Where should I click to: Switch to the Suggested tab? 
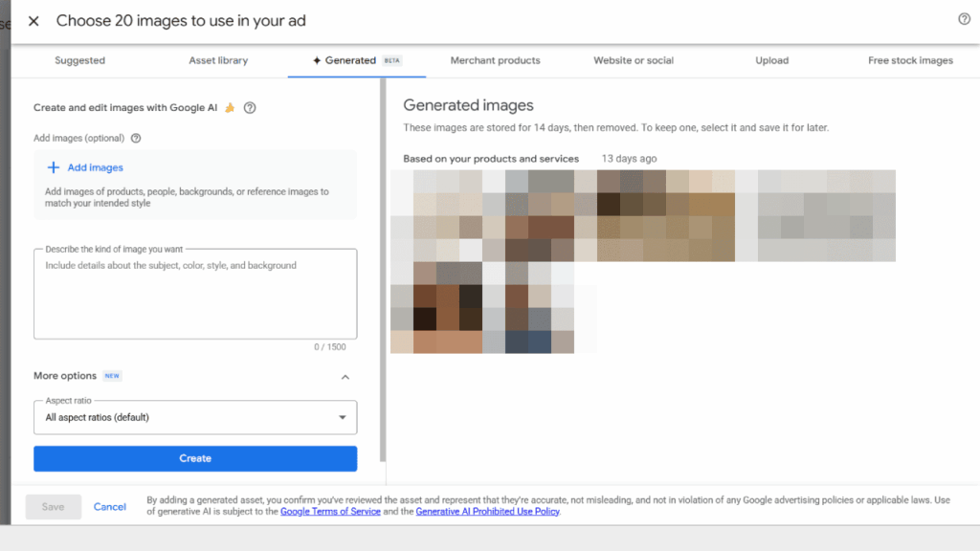pyautogui.click(x=79, y=59)
